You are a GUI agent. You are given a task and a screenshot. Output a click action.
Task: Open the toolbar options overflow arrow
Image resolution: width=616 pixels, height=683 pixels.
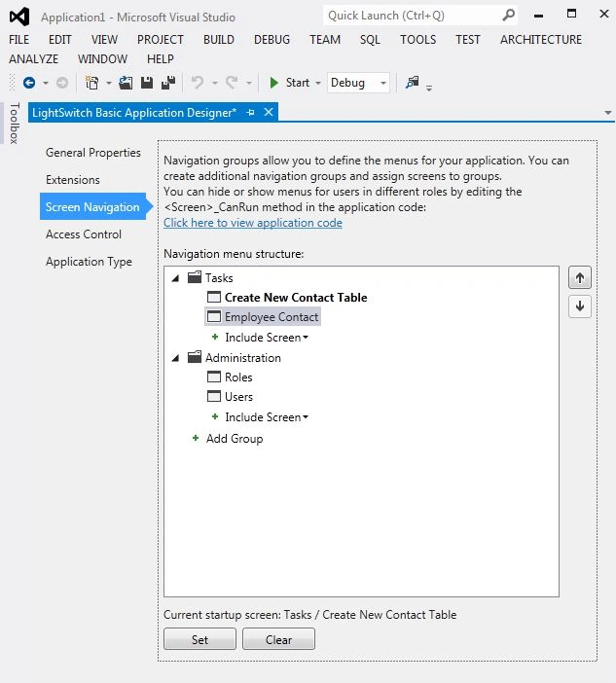coord(429,88)
